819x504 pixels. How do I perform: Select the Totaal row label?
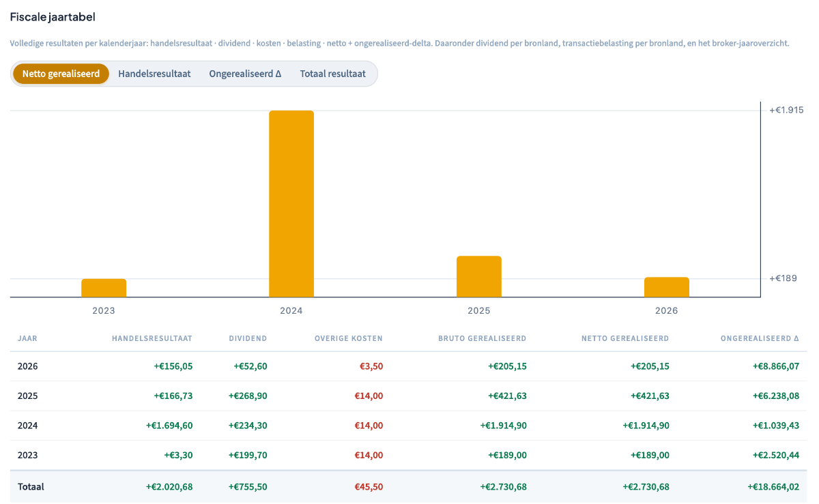click(x=31, y=487)
